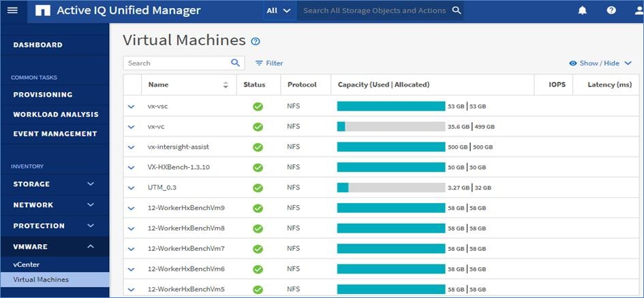Open the hamburger navigation menu
The image size is (644, 298).
(x=13, y=10)
